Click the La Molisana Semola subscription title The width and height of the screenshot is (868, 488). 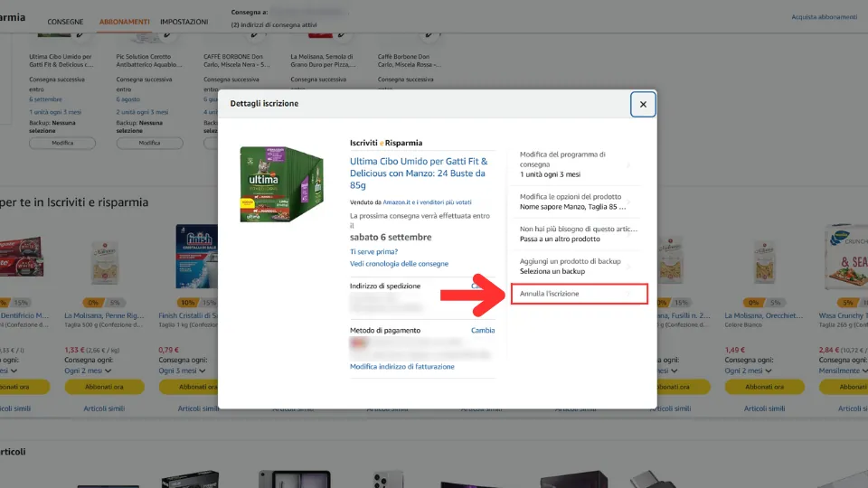point(323,61)
